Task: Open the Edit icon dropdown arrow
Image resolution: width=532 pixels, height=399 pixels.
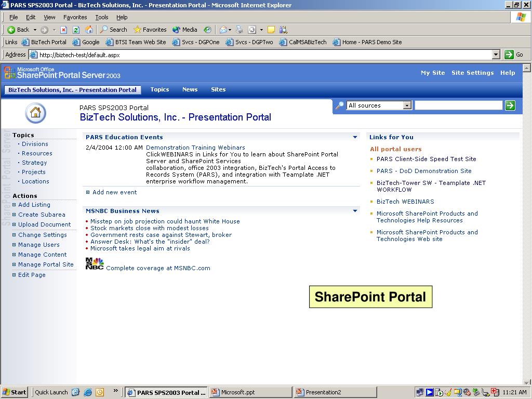Action: point(261,30)
